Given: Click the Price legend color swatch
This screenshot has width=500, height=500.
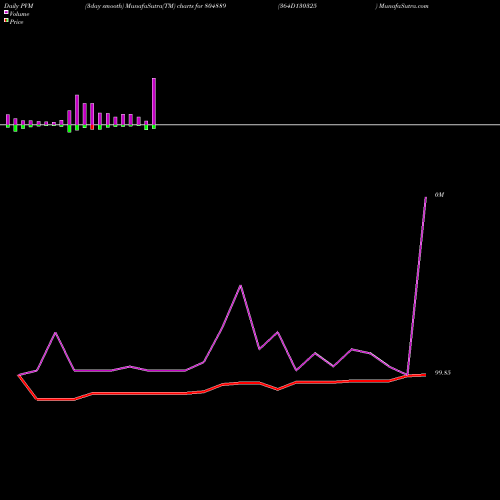Looking at the screenshot, I should pos(6,20).
